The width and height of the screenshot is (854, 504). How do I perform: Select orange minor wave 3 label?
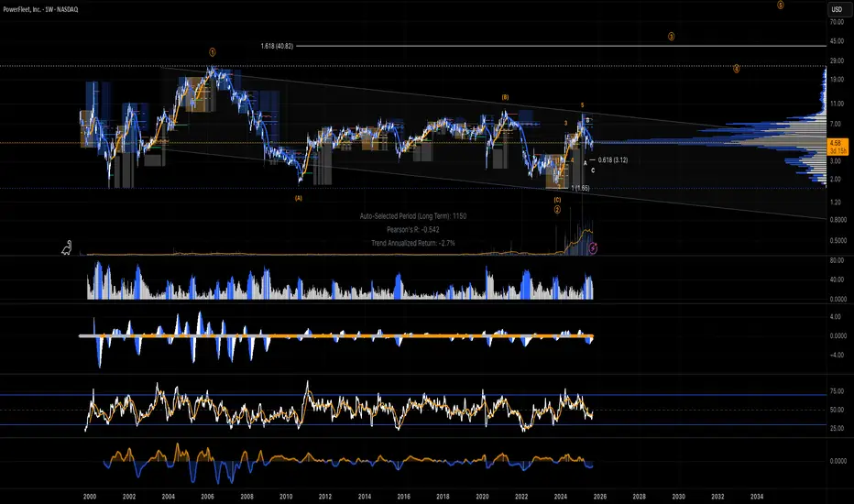point(566,123)
